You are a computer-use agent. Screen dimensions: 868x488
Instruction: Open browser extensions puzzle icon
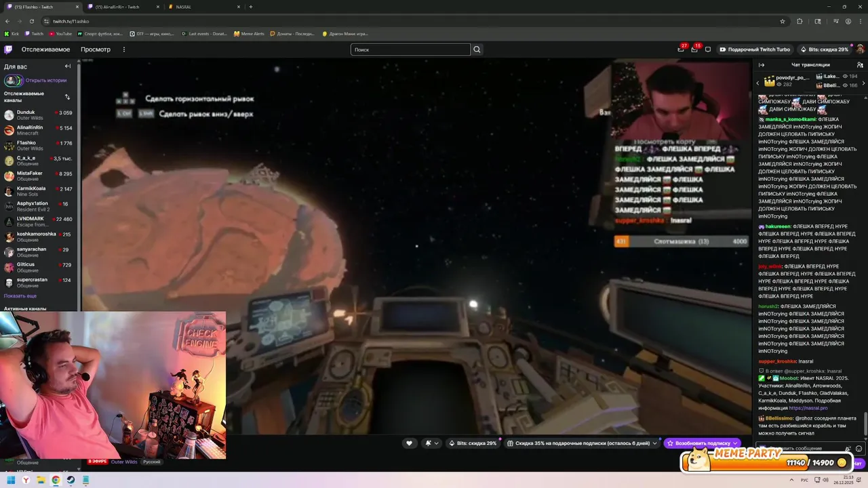[800, 21]
